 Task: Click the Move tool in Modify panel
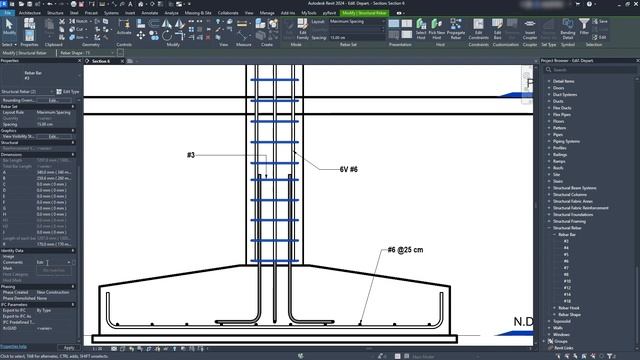click(140, 36)
